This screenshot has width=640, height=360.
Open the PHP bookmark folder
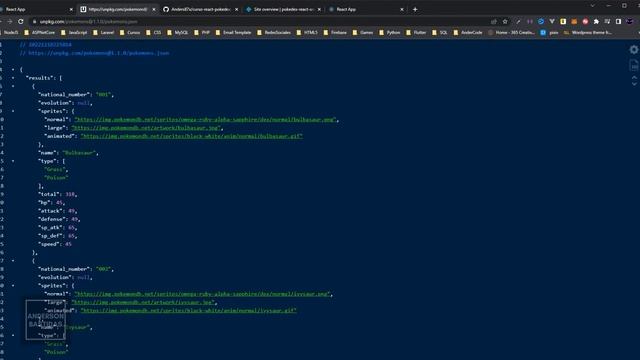point(202,32)
